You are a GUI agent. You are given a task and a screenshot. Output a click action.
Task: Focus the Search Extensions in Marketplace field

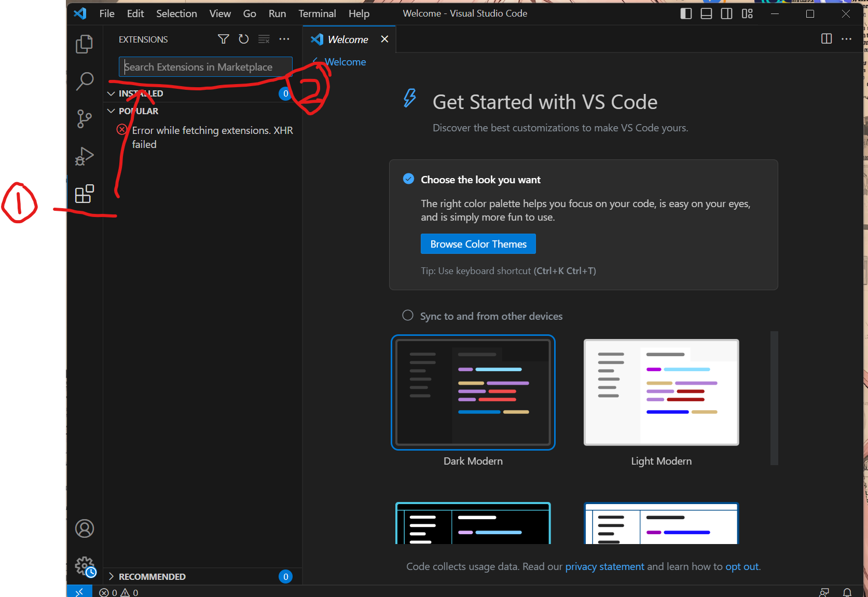[205, 67]
